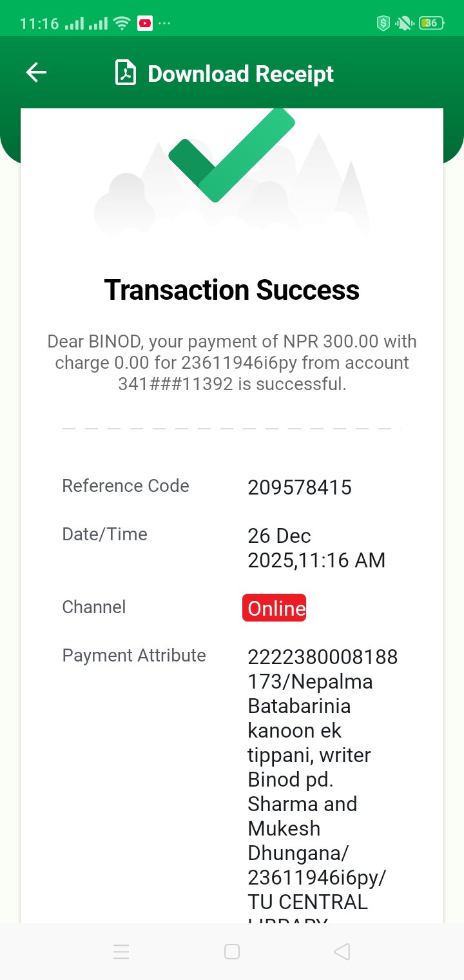
Task: Tap the status bar clock showing 11:16
Action: click(39, 24)
